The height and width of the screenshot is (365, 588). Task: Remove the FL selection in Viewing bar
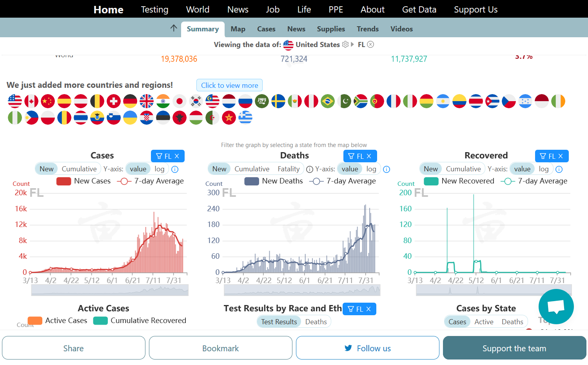[370, 44]
